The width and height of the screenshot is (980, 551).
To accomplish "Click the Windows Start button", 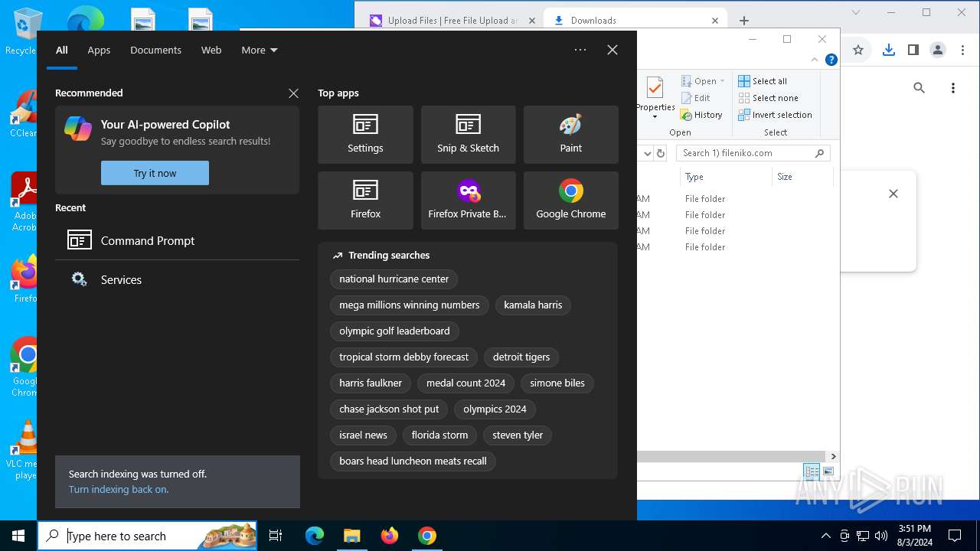I will (18, 536).
